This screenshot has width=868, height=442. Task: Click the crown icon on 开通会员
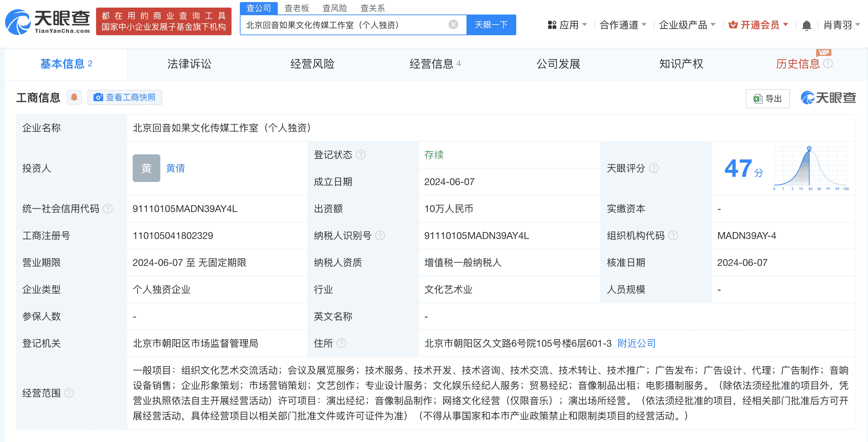tap(734, 24)
